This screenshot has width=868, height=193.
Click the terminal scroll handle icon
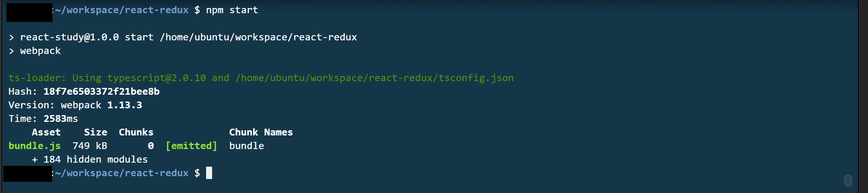(848, 181)
